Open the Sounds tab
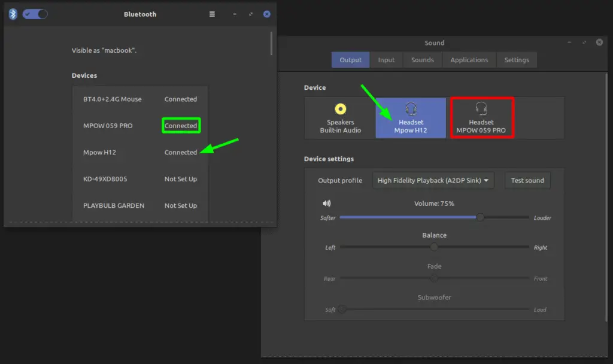The height and width of the screenshot is (364, 613). (x=422, y=60)
